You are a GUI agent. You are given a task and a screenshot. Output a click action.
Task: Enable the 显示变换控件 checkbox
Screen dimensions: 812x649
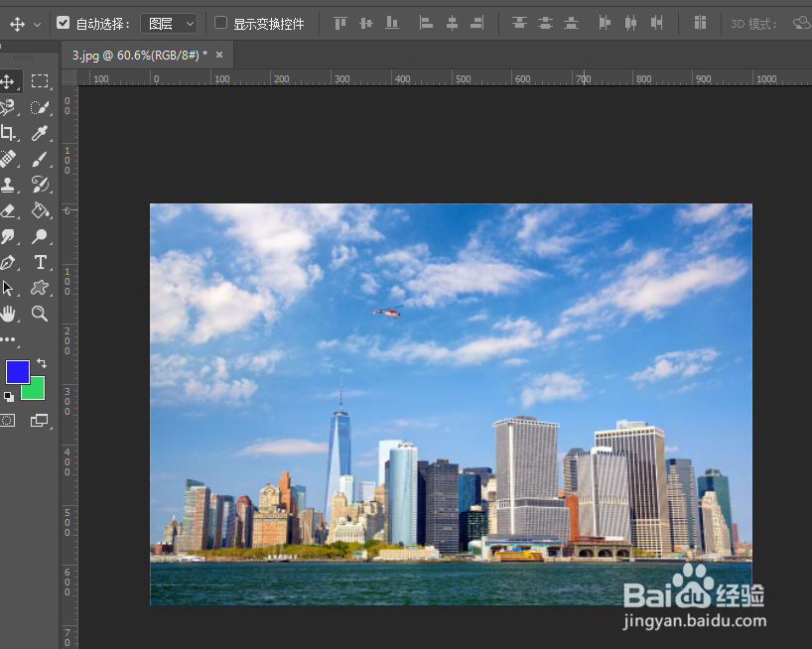point(220,23)
